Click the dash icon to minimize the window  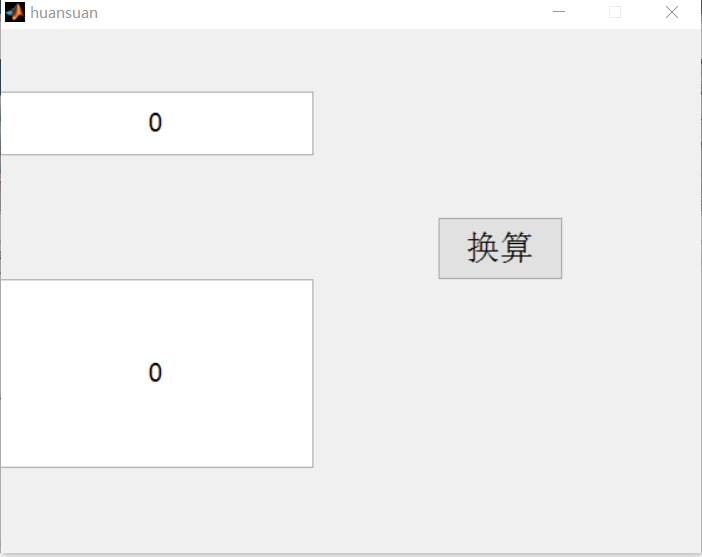pyautogui.click(x=559, y=12)
